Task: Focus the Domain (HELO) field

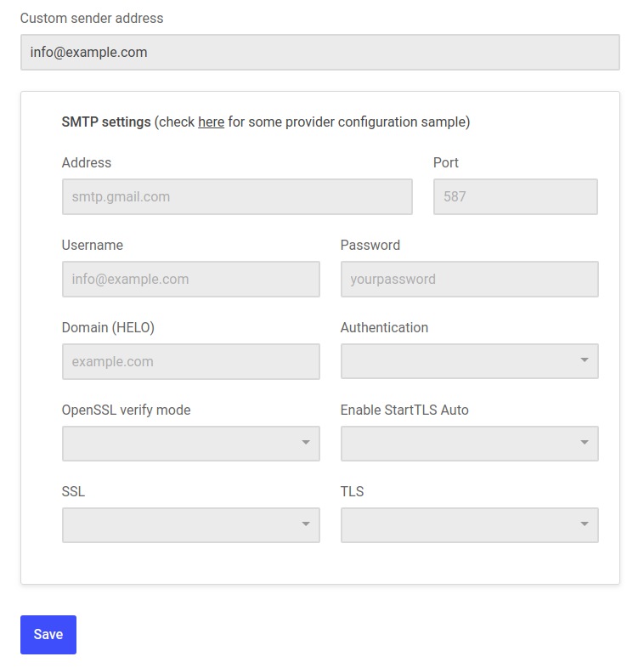Action: click(190, 361)
